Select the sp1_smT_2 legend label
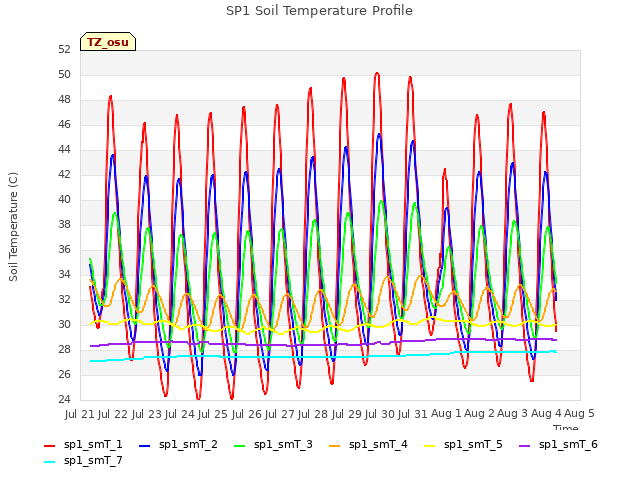 [x=188, y=444]
